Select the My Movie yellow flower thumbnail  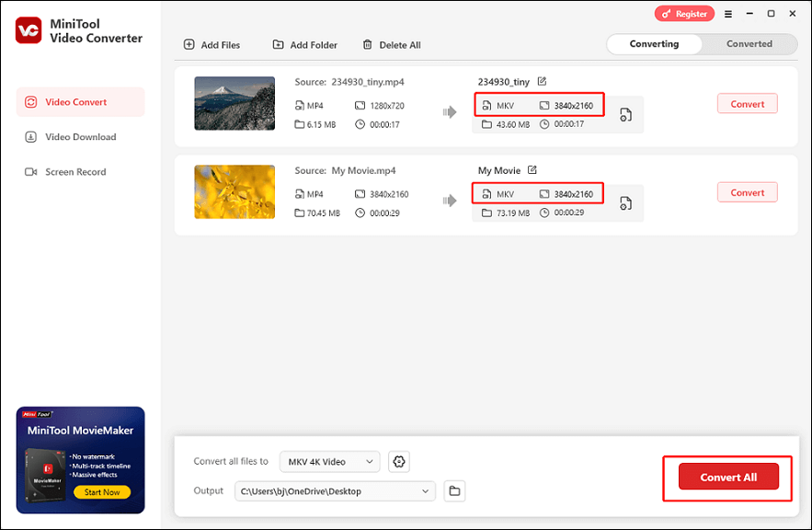[234, 191]
